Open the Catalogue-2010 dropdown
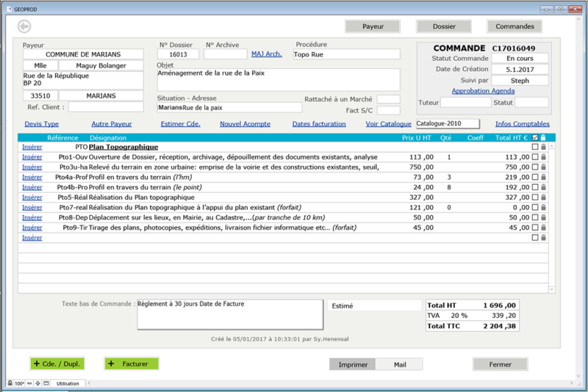The image size is (588, 392). pos(448,124)
